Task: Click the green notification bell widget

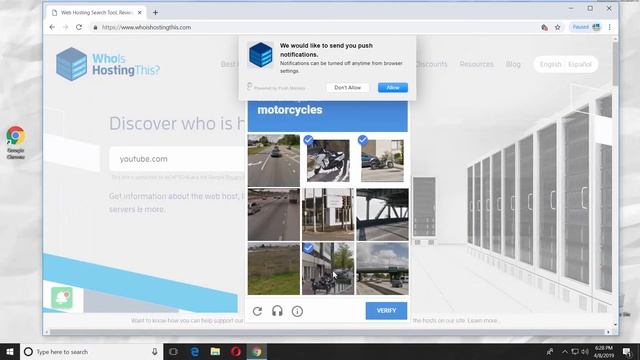Action: [62, 298]
